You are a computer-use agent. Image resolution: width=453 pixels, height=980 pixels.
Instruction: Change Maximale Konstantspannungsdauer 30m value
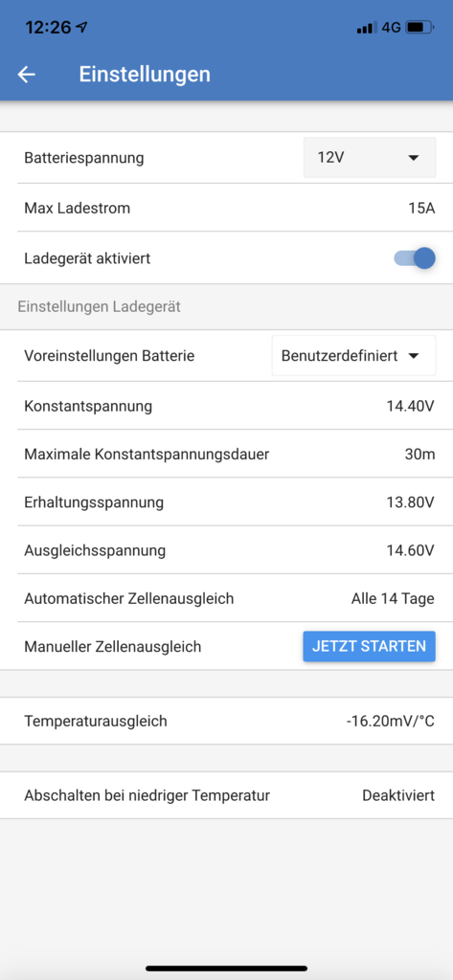(x=226, y=455)
